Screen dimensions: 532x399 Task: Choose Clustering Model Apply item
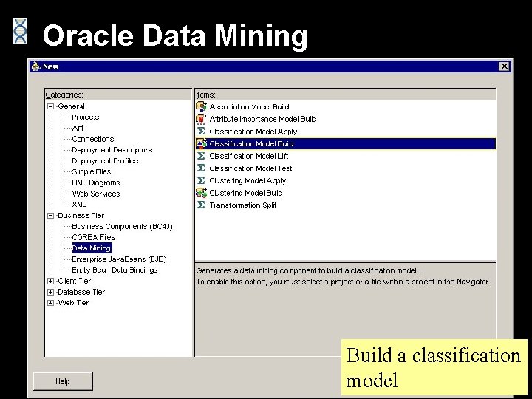click(248, 180)
